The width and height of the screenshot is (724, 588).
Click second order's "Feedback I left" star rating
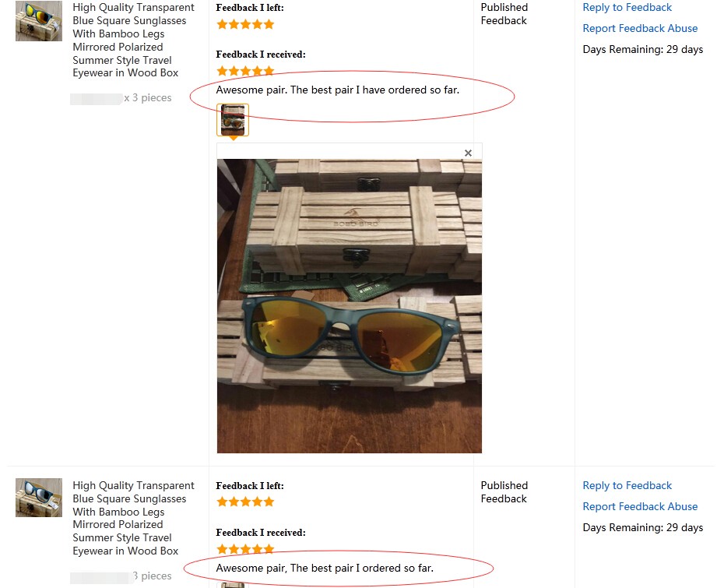(x=245, y=502)
